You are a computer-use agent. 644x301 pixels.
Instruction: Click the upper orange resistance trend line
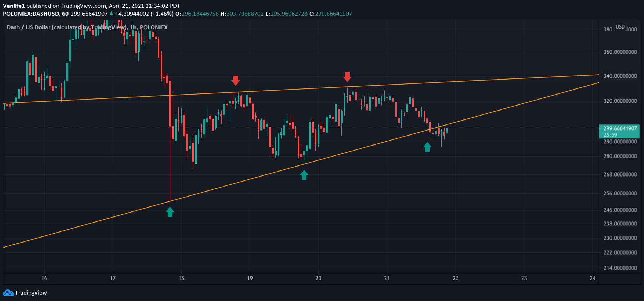(301, 89)
